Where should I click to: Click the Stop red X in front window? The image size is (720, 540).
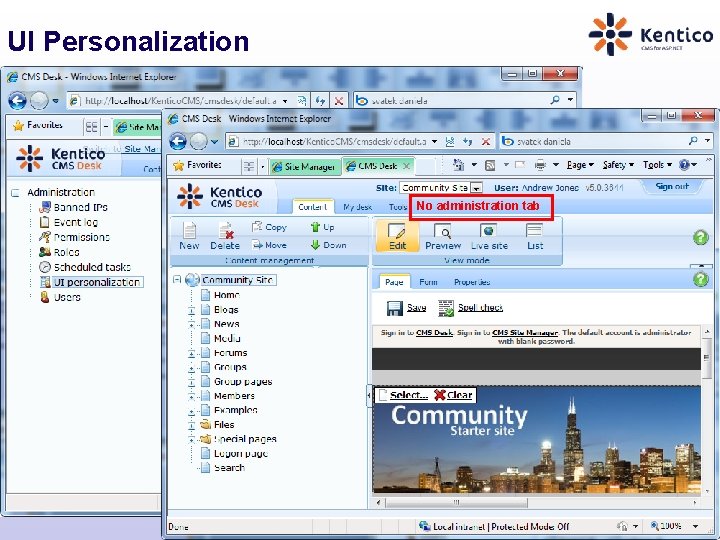(x=485, y=141)
